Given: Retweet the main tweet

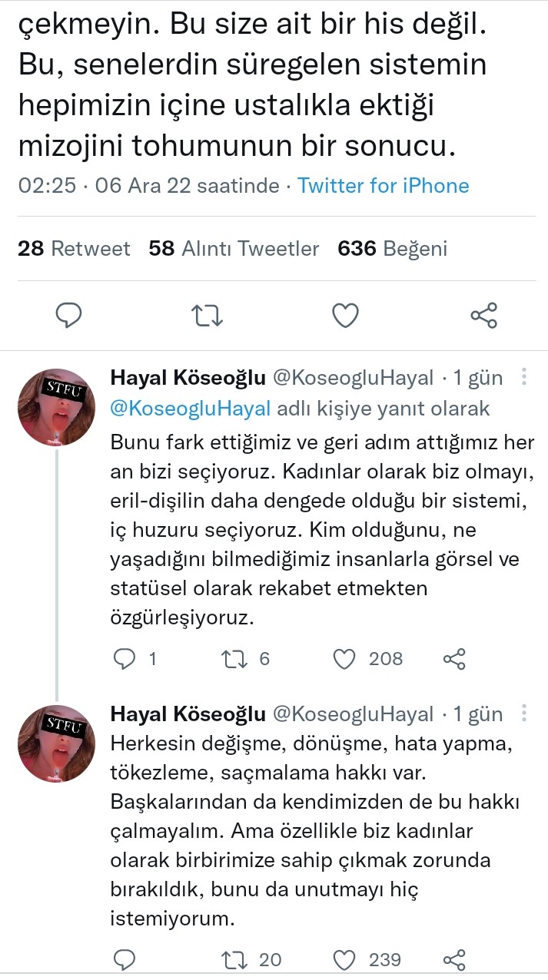Looking at the screenshot, I should [207, 314].
